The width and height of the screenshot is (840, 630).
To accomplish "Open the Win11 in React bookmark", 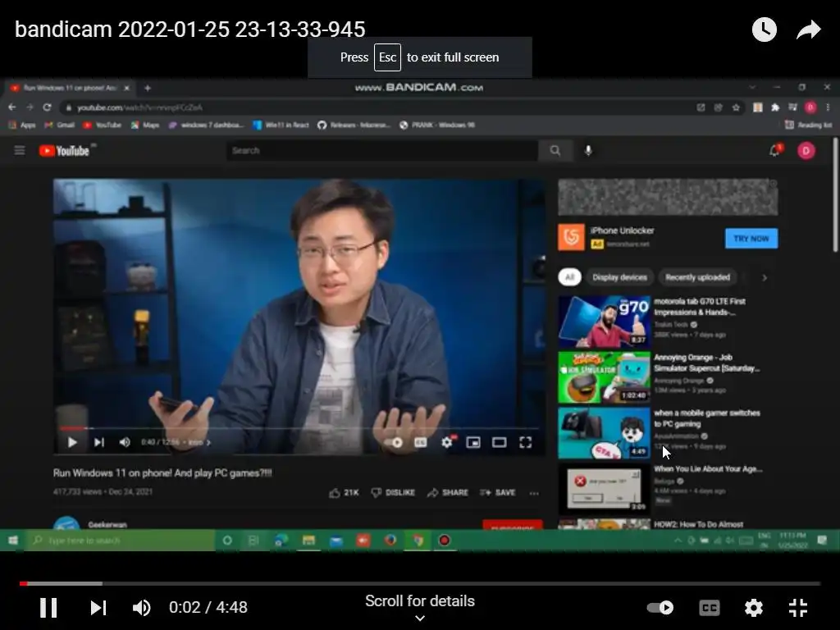I will [281, 125].
